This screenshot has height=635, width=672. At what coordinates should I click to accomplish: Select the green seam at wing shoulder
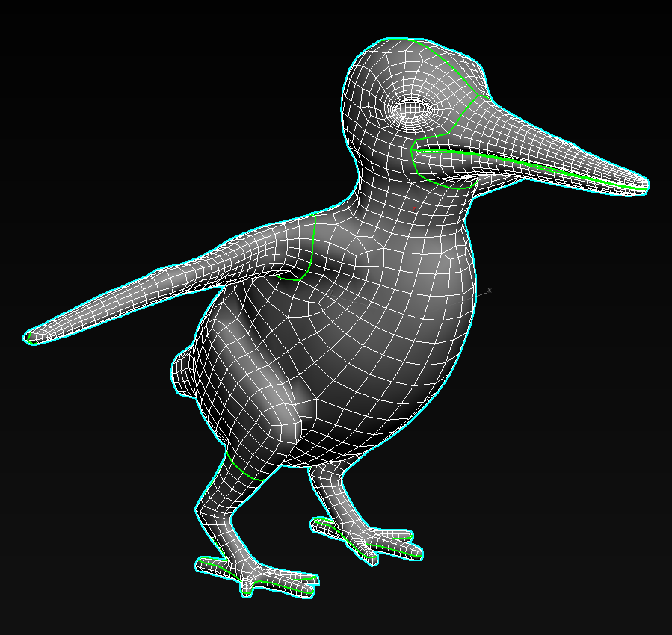tap(312, 245)
